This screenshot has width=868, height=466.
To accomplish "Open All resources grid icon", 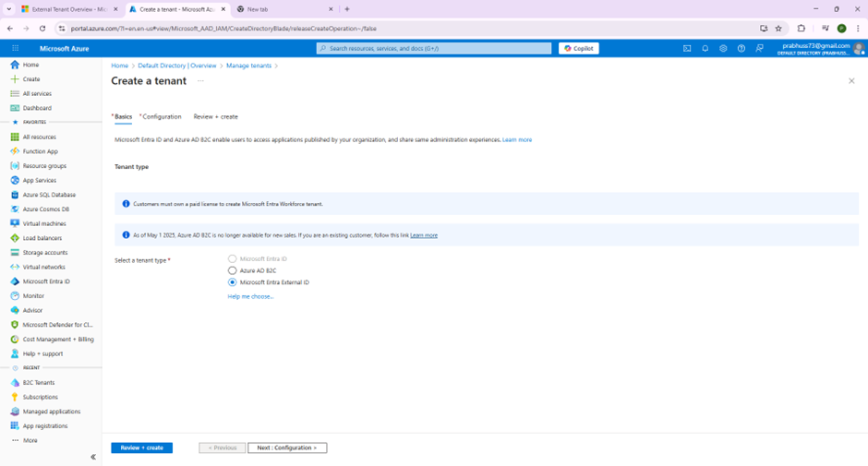I will click(x=15, y=137).
